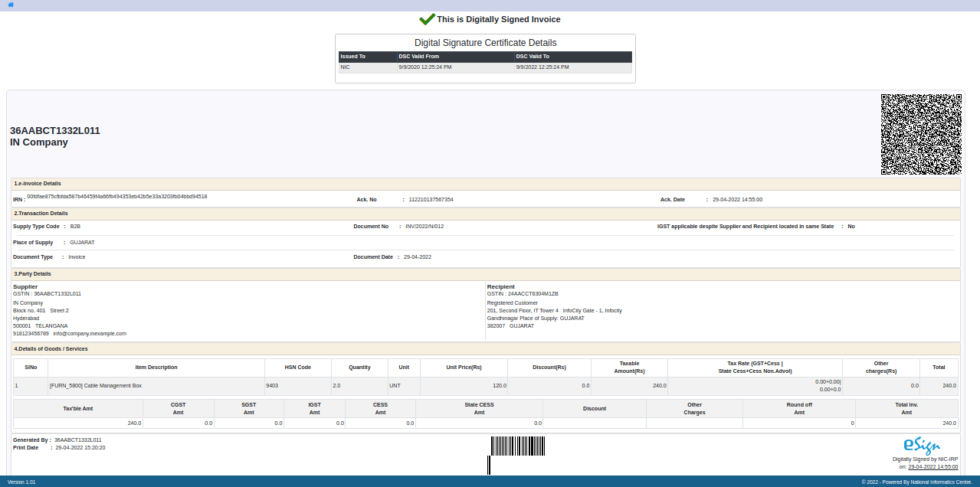
Task: Click the Cable Management Box item description
Action: click(x=96, y=386)
